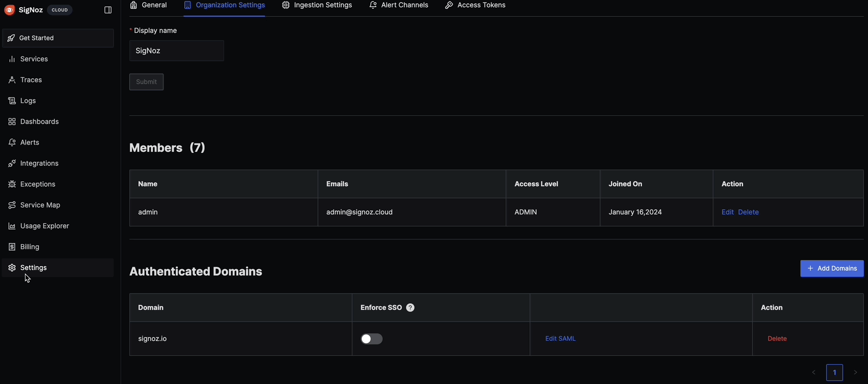
Task: Click the Settings gear icon
Action: [x=12, y=268]
